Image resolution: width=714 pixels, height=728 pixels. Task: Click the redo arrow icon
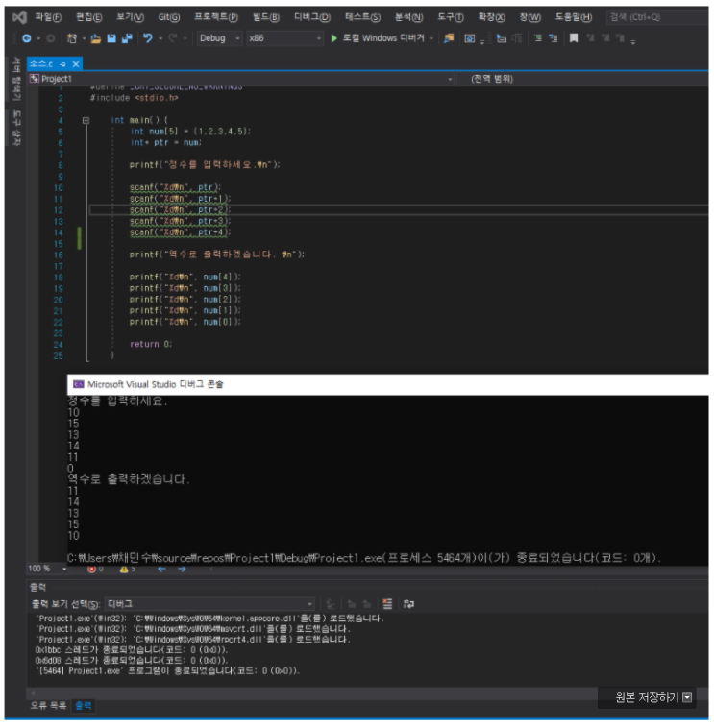click(173, 38)
